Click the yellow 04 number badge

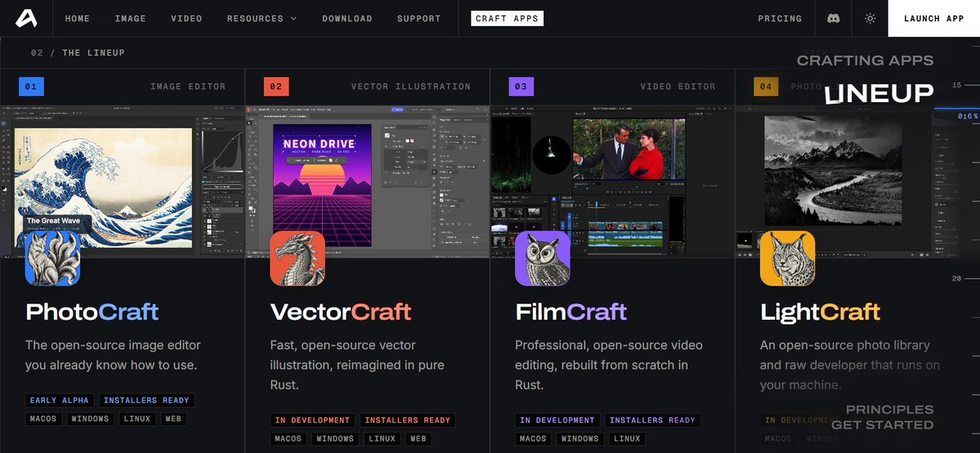click(x=766, y=87)
